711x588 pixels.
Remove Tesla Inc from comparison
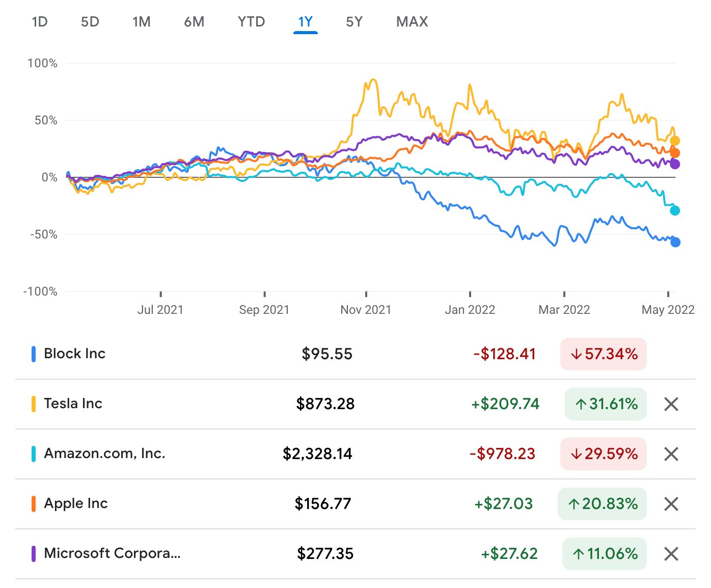tap(671, 404)
